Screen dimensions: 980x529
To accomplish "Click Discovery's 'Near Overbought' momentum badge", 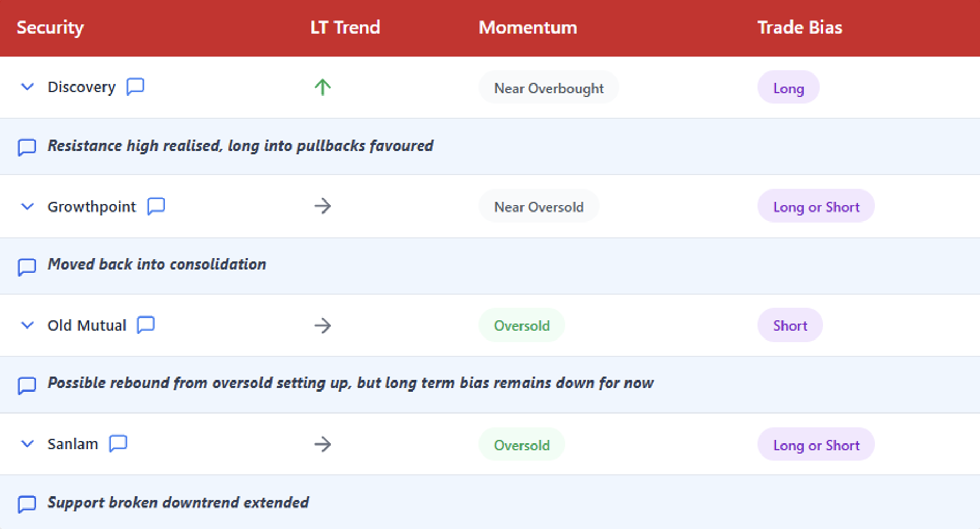I will click(x=549, y=88).
